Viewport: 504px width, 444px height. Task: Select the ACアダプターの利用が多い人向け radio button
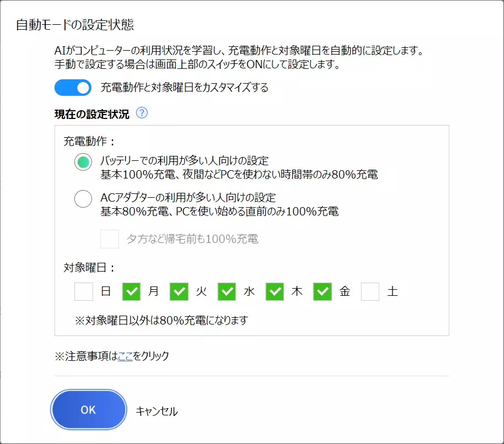point(83,199)
